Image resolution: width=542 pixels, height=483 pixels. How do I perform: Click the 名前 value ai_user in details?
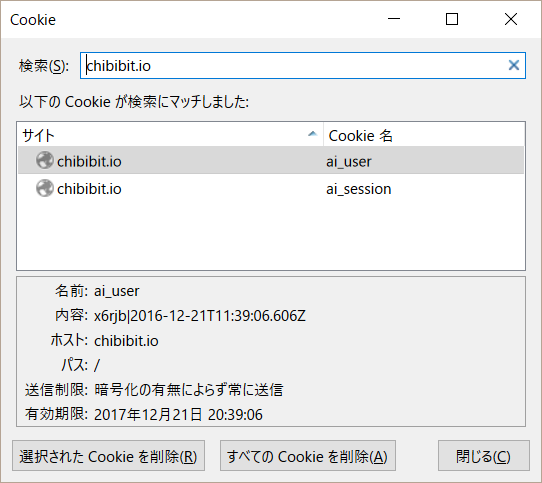(x=116, y=291)
